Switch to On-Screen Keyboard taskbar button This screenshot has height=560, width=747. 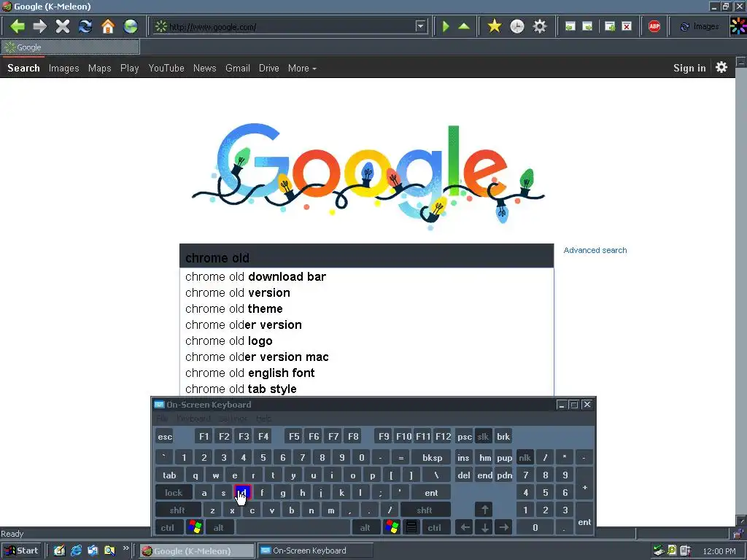click(315, 551)
